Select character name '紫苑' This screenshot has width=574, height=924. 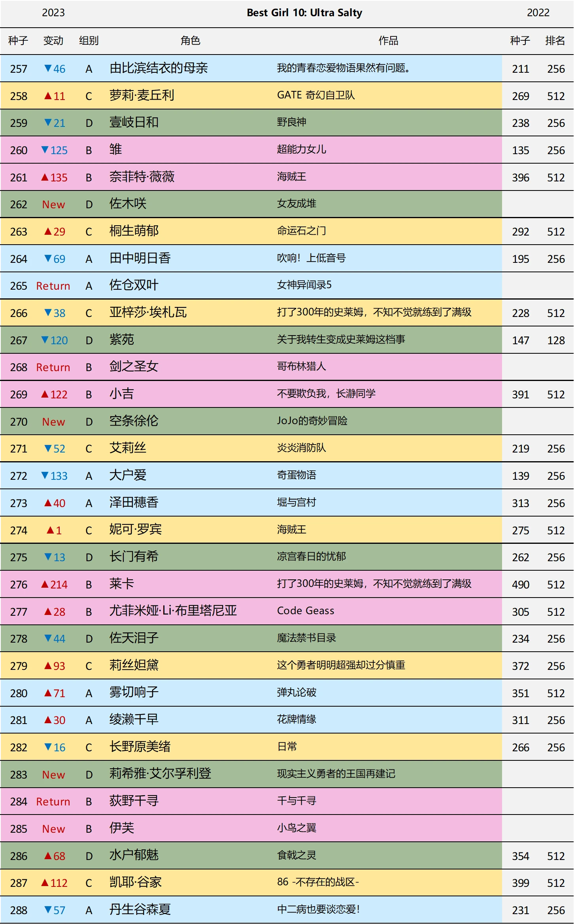point(122,339)
